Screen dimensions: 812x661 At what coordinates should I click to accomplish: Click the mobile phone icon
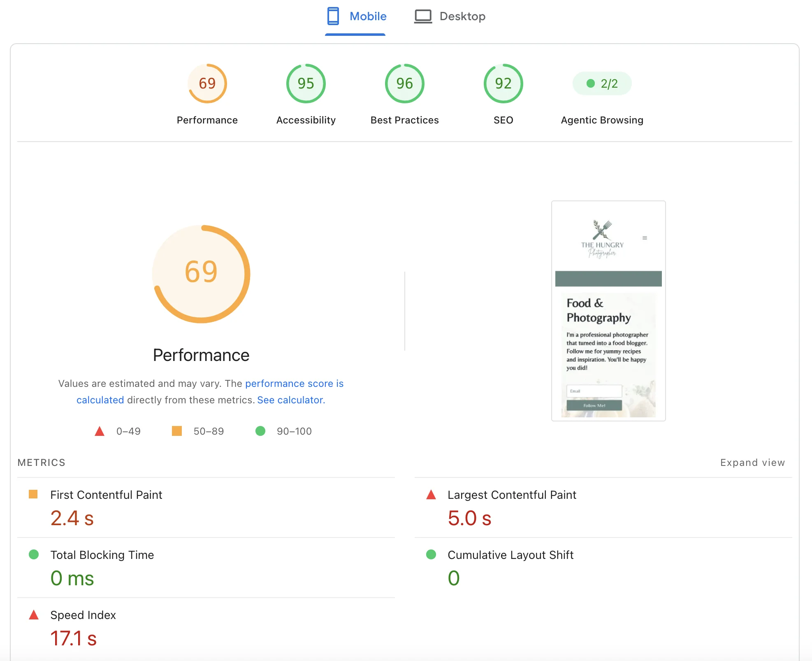333,16
